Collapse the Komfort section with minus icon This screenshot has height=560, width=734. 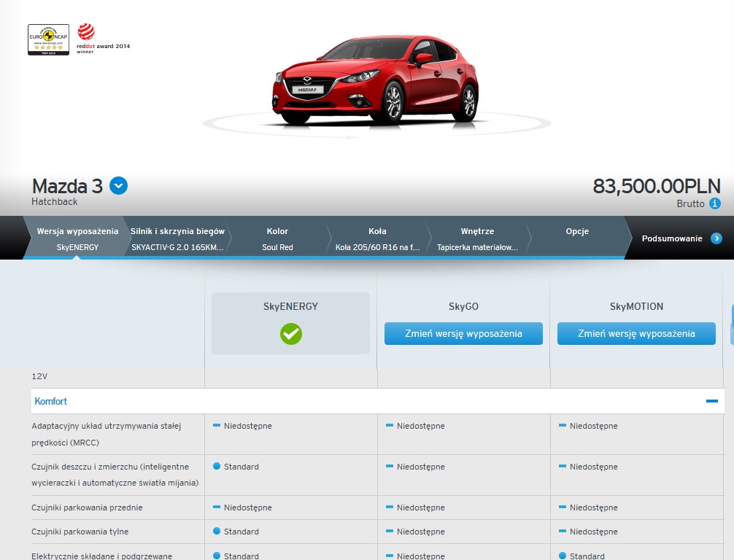(711, 401)
